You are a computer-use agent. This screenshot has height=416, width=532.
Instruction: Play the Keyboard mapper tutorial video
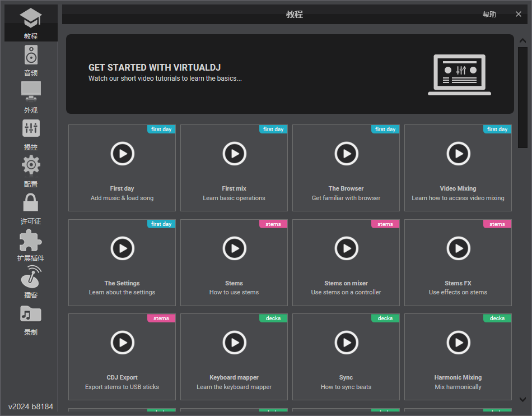click(x=235, y=343)
